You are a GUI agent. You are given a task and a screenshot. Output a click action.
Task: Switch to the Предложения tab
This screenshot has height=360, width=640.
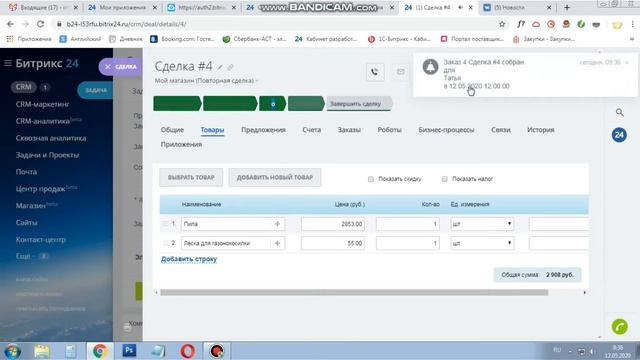pos(263,130)
